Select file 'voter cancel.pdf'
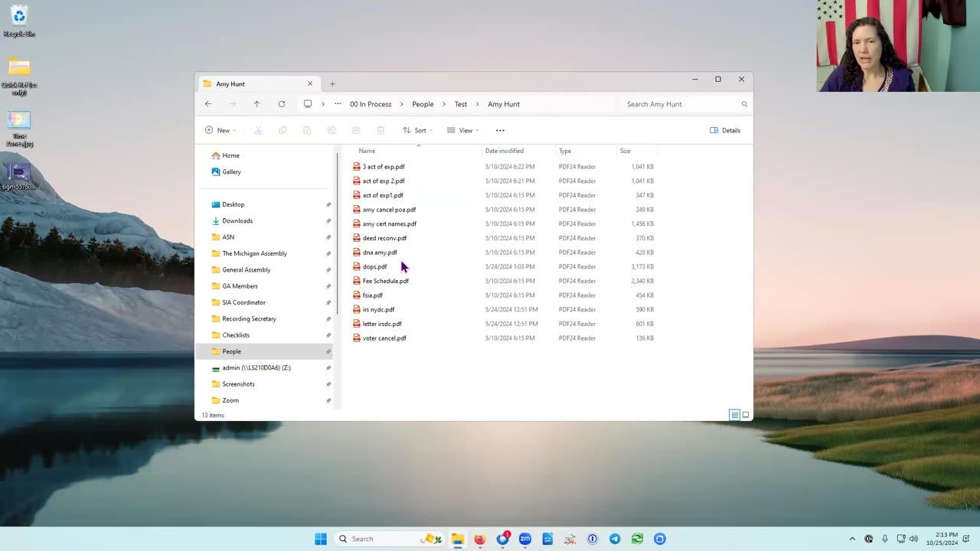The image size is (980, 551). click(384, 338)
